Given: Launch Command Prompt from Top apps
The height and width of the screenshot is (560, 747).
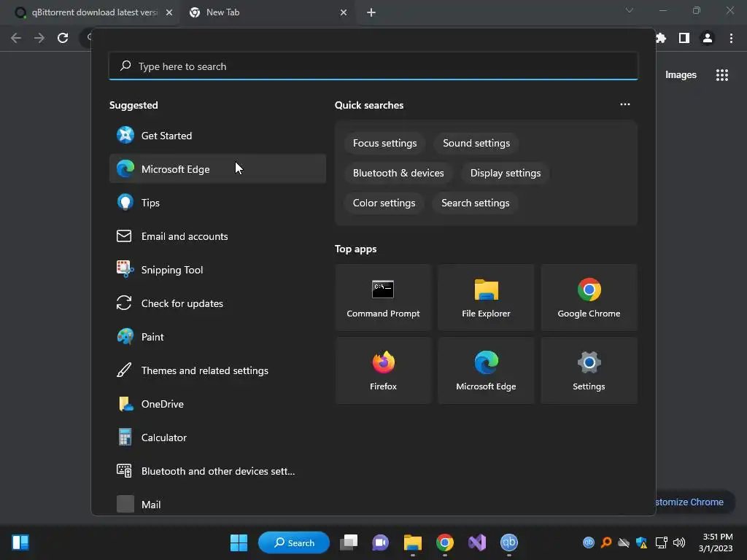Looking at the screenshot, I should tap(383, 297).
